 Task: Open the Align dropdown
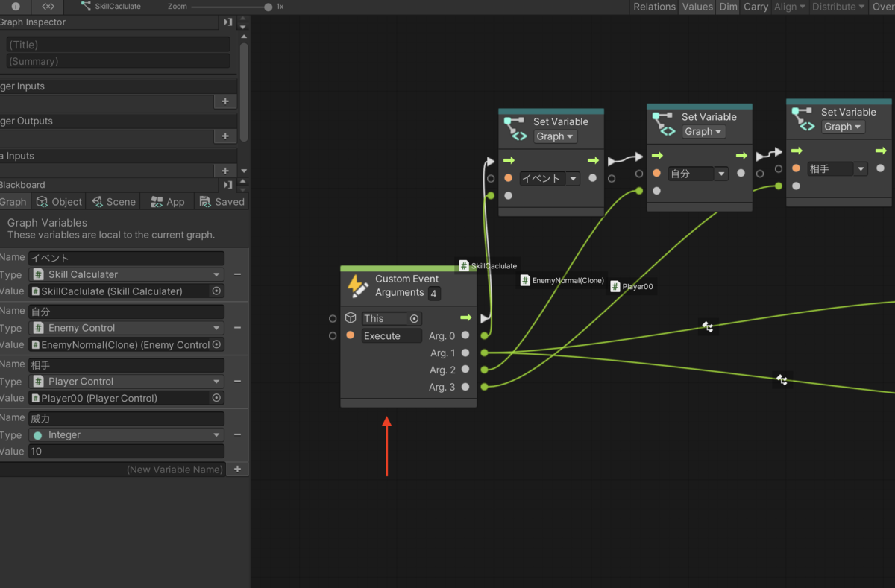pyautogui.click(x=790, y=7)
